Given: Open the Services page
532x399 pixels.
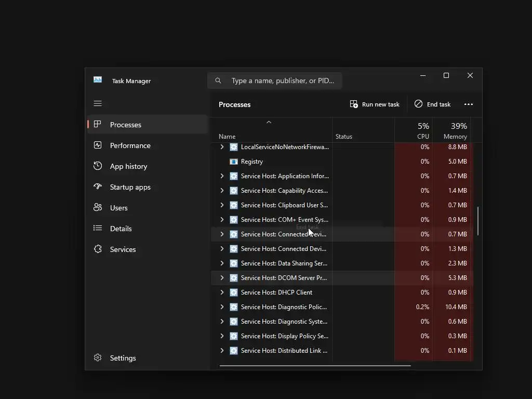Looking at the screenshot, I should pyautogui.click(x=147, y=249).
